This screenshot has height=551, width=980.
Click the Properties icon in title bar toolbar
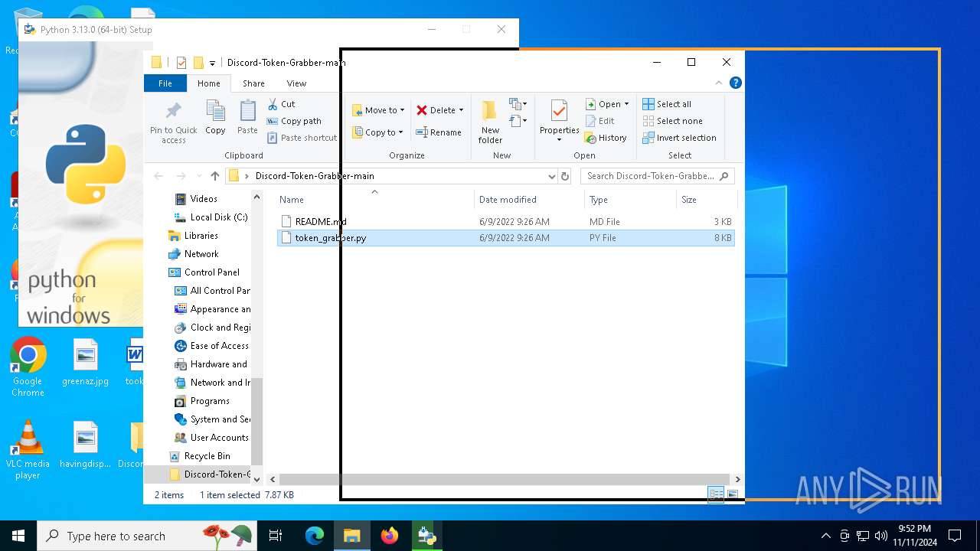(x=181, y=63)
